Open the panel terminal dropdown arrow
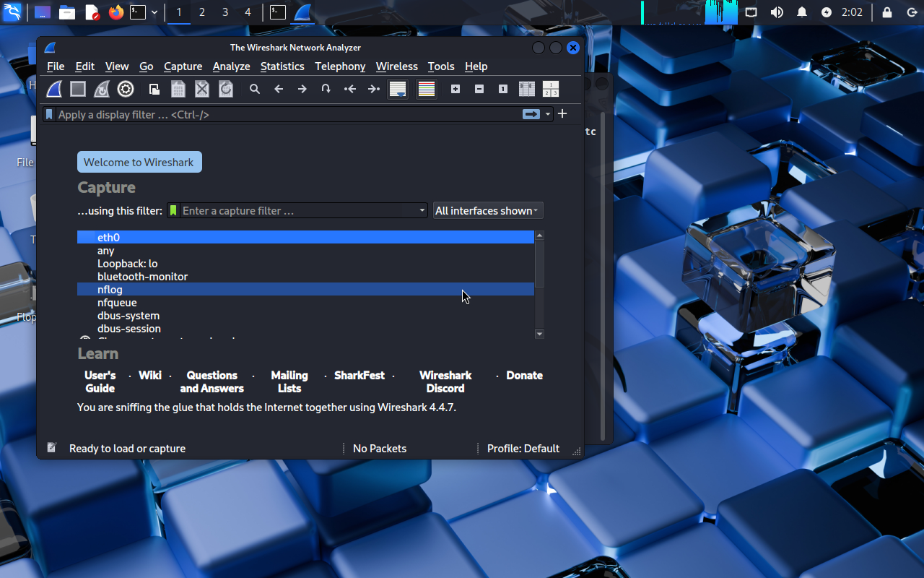The width and height of the screenshot is (924, 578). click(x=154, y=12)
